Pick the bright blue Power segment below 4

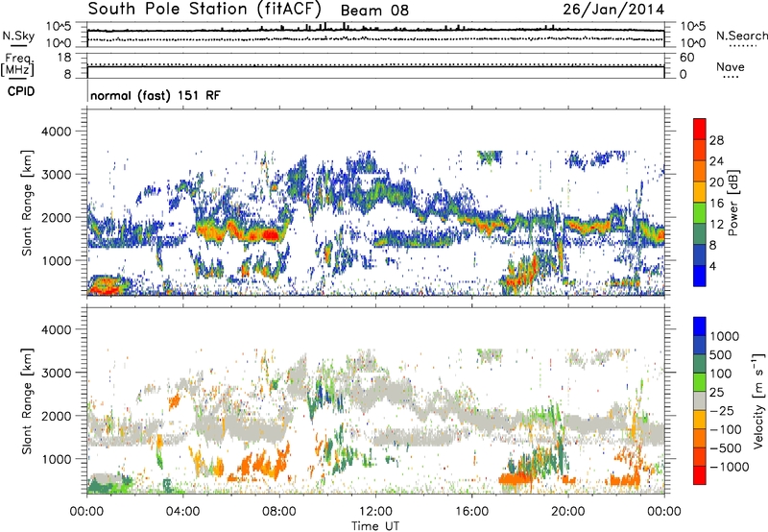700,276
